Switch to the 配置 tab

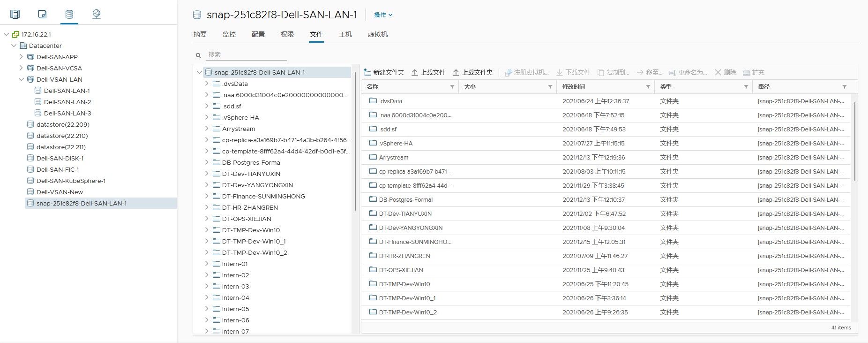[x=258, y=34]
